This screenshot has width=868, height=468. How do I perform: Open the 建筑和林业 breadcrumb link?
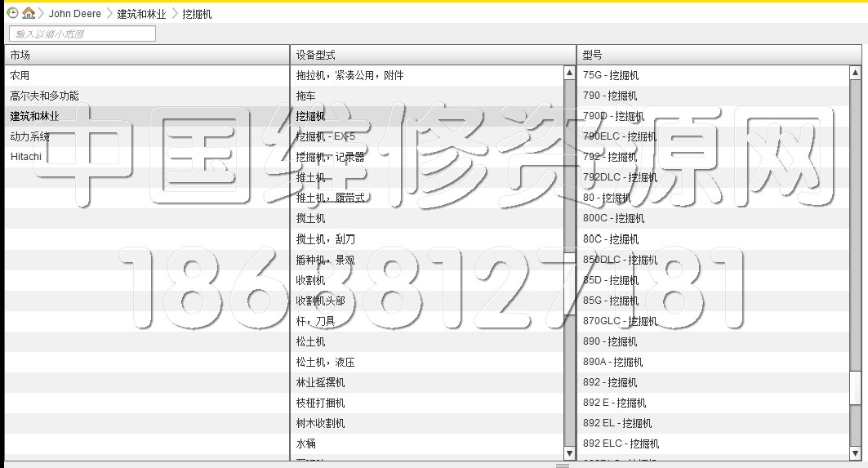point(141,14)
